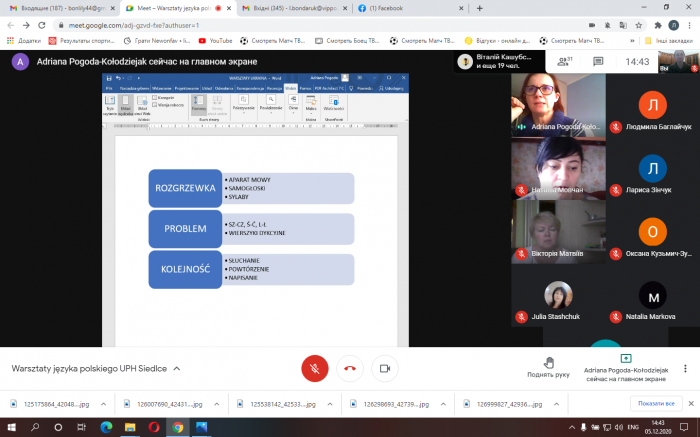Click the Adriana presentation main screen button
700x437 pixels.
(625, 367)
